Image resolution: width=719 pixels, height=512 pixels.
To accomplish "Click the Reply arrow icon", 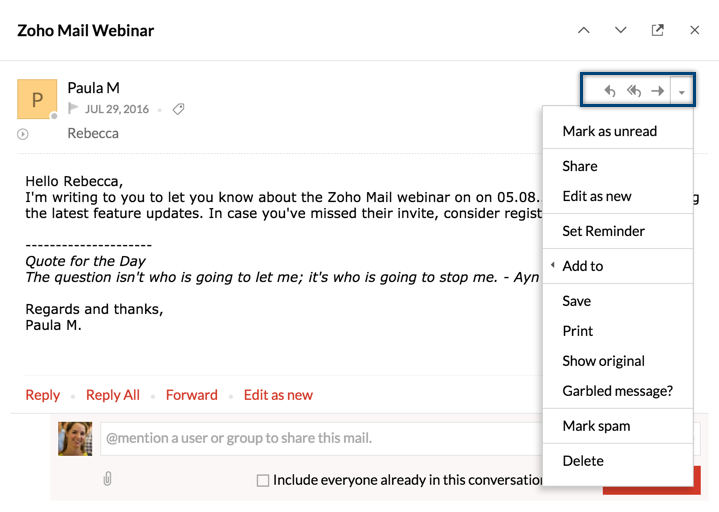I will click(x=610, y=91).
